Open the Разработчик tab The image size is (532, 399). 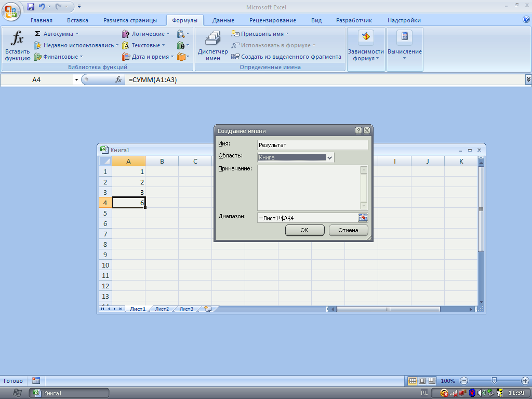click(354, 20)
